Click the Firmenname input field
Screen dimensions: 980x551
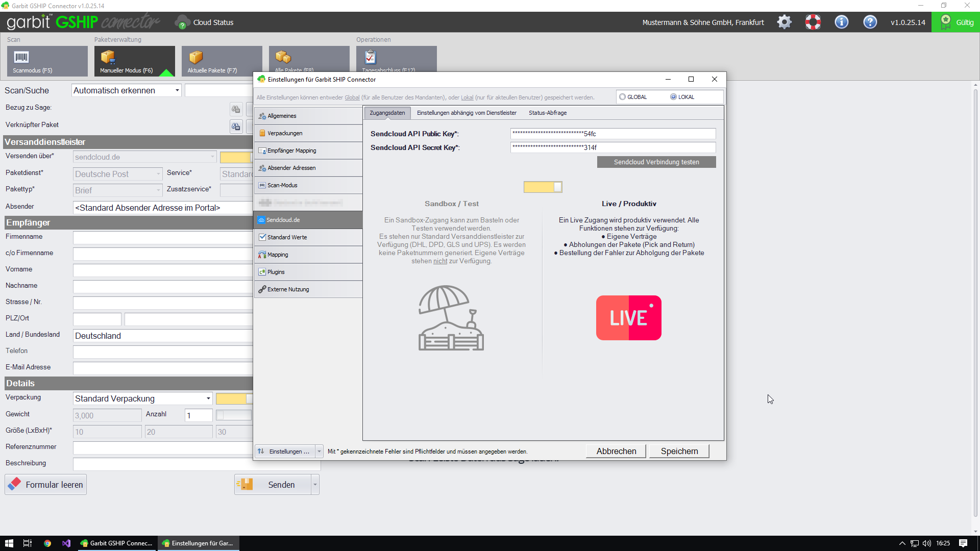point(163,237)
